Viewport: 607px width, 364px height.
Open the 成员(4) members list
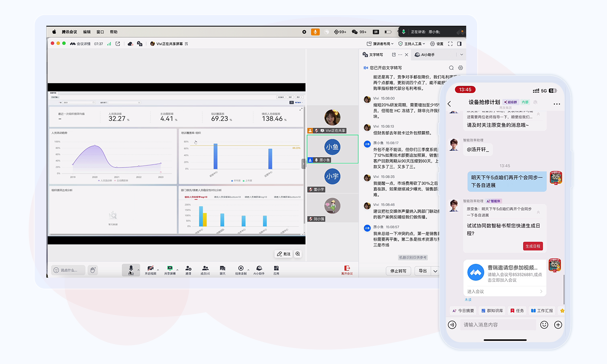pos(205,270)
